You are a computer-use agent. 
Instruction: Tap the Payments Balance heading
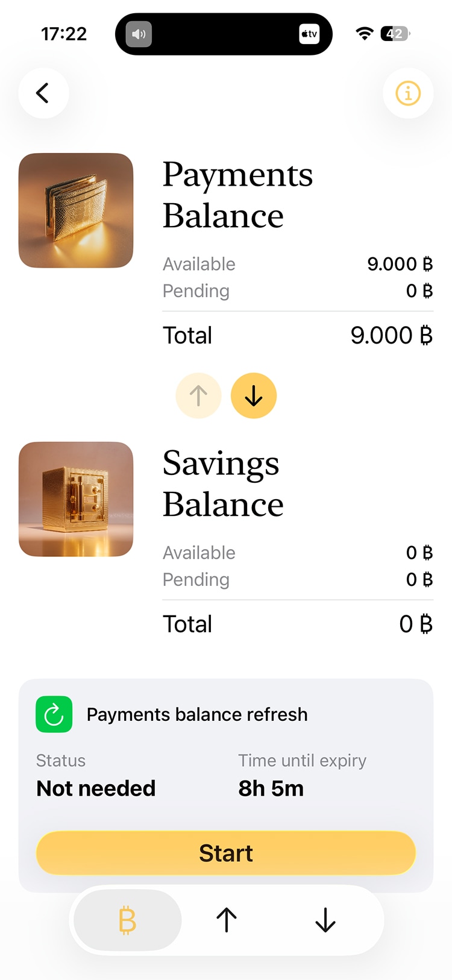pyautogui.click(x=237, y=195)
